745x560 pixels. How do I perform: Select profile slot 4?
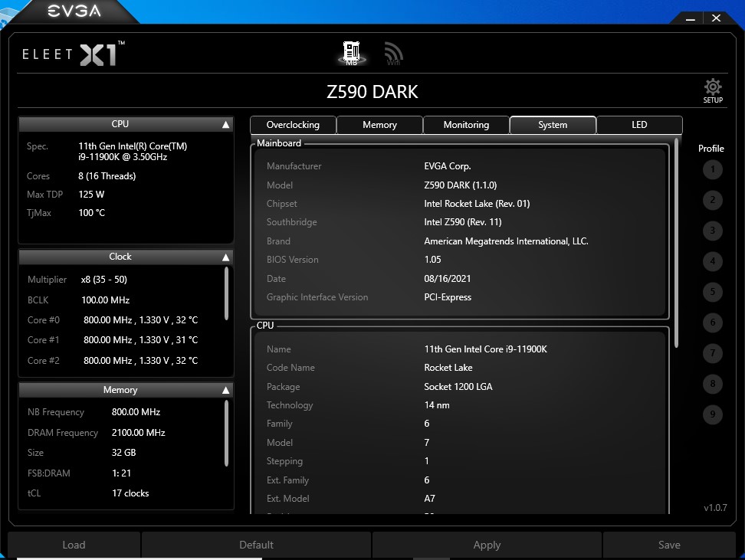coord(712,261)
